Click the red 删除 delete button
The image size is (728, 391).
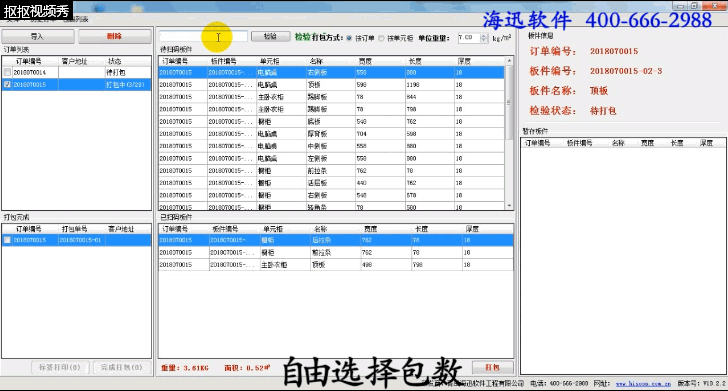pyautogui.click(x=114, y=36)
